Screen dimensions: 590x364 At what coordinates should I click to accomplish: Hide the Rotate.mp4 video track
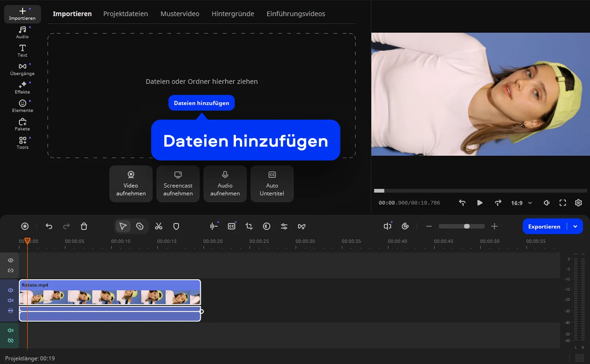pos(11,290)
